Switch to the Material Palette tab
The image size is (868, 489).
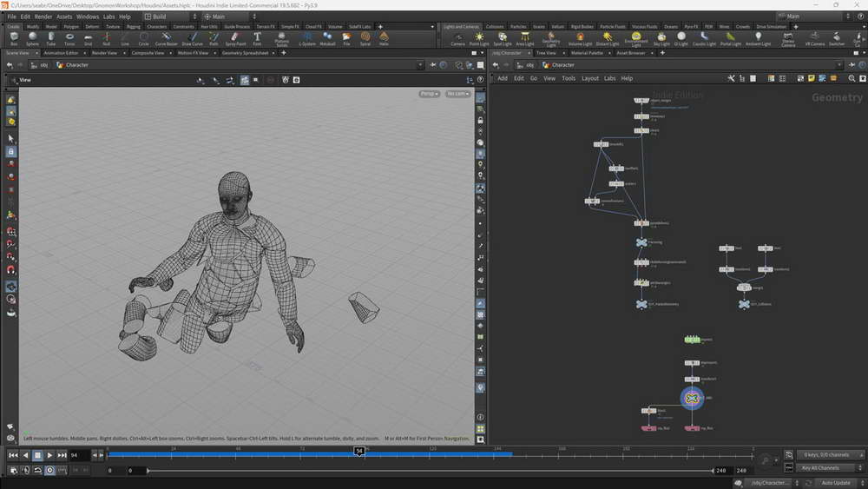tap(588, 53)
